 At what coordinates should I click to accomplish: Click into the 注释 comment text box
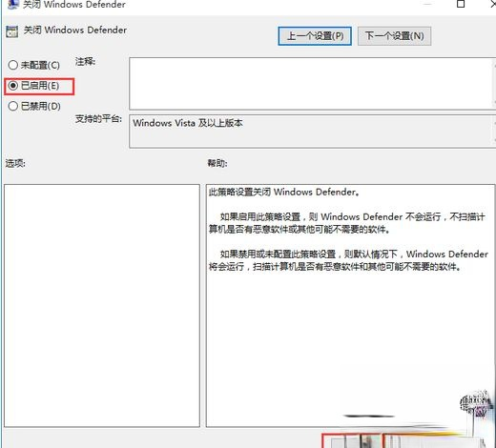click(312, 84)
